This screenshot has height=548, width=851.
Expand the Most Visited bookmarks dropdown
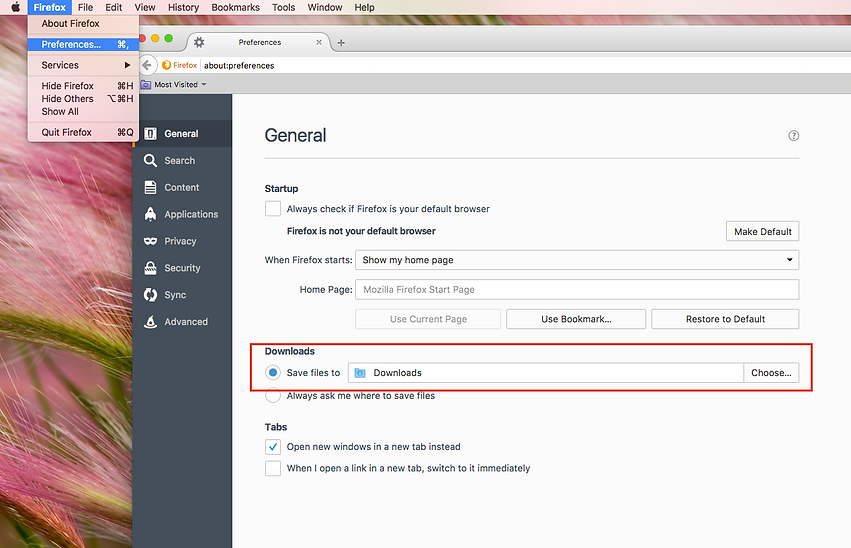204,85
